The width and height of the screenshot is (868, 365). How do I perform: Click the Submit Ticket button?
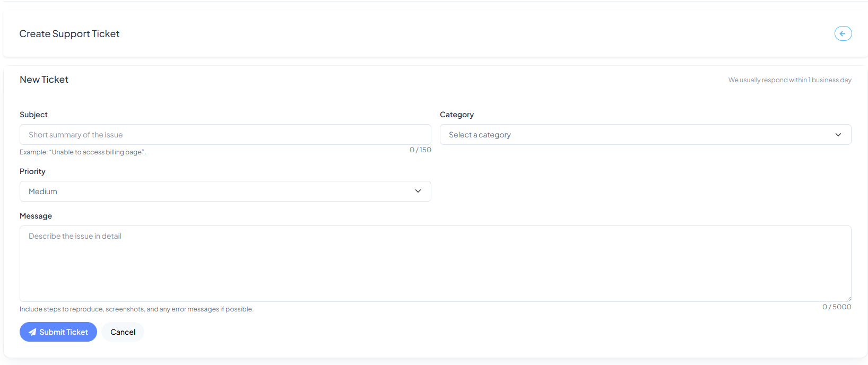58,332
